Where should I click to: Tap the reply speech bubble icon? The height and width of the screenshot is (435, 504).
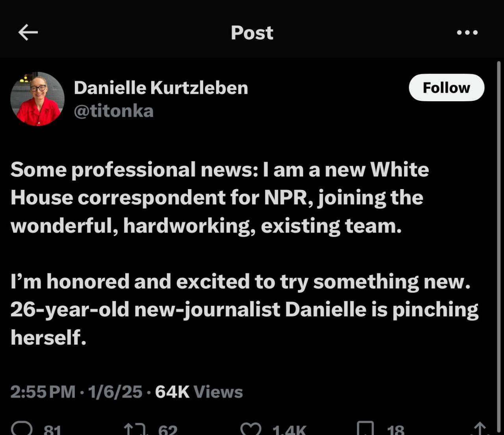point(22,429)
